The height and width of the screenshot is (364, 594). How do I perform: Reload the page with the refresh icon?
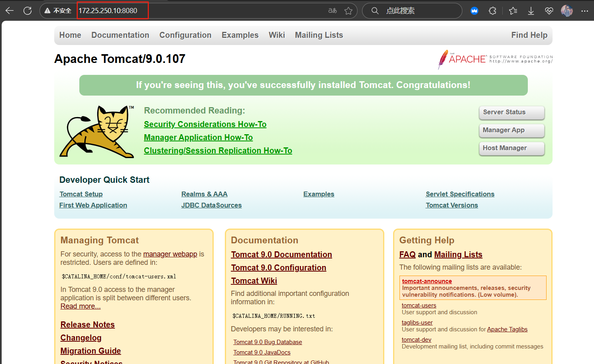28,11
